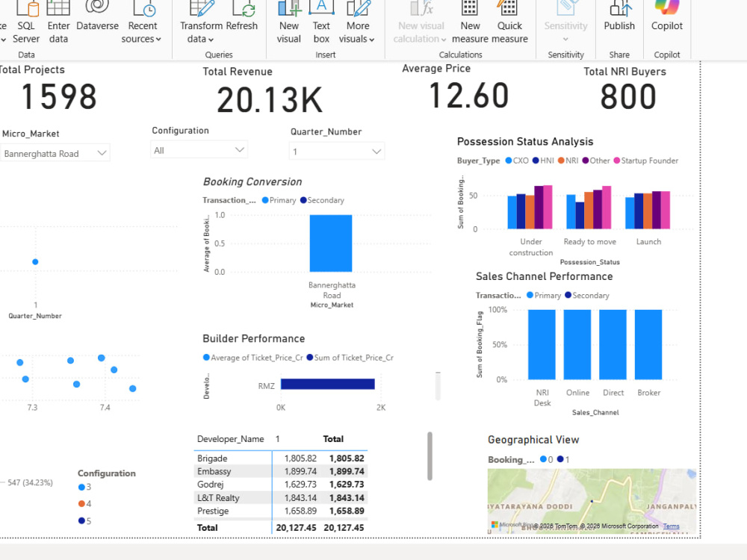Select the Embassy row in developer table
The image size is (747, 560).
(281, 471)
